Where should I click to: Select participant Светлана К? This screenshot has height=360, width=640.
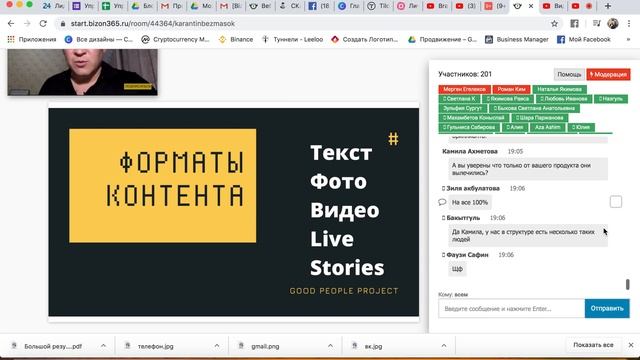point(459,99)
